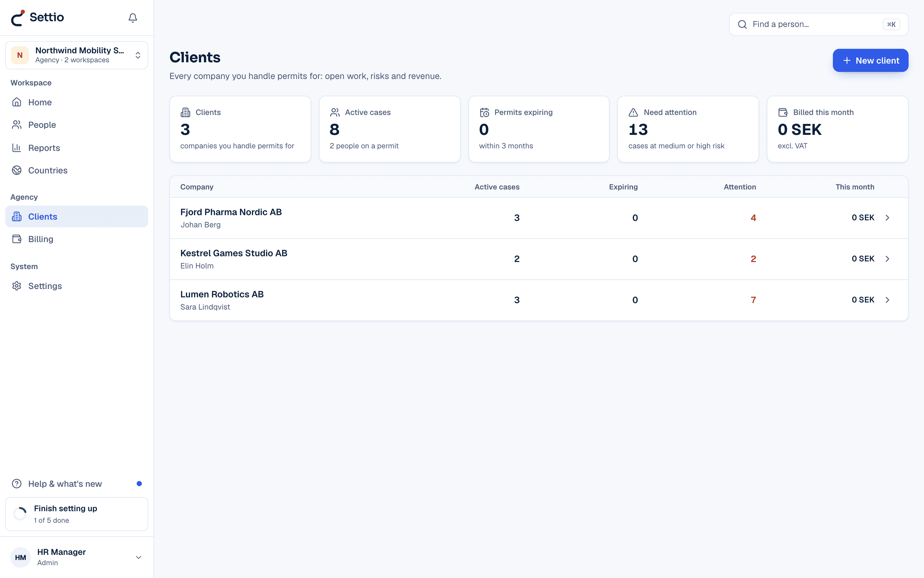Click Kestrel Games Studio AB name
This screenshot has width=924, height=578.
[234, 253]
